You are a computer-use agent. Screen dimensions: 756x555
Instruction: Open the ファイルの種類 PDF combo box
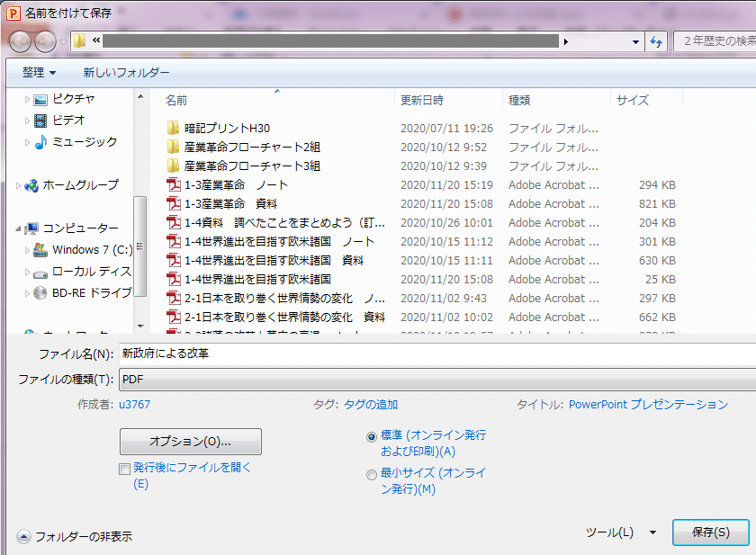437,380
